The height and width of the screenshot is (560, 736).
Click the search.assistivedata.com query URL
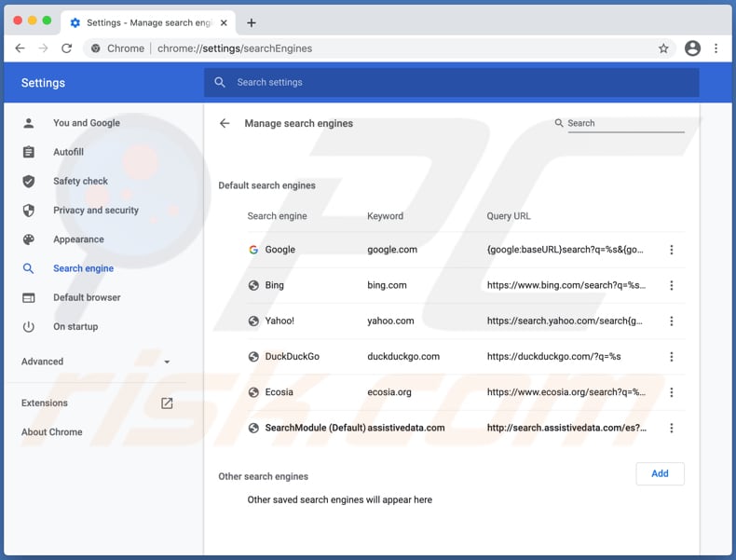tap(566, 428)
